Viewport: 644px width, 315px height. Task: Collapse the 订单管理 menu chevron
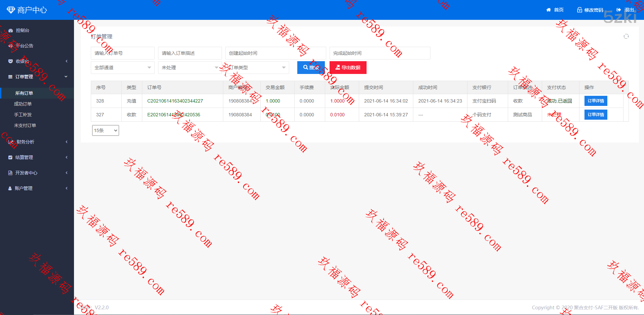coord(66,76)
